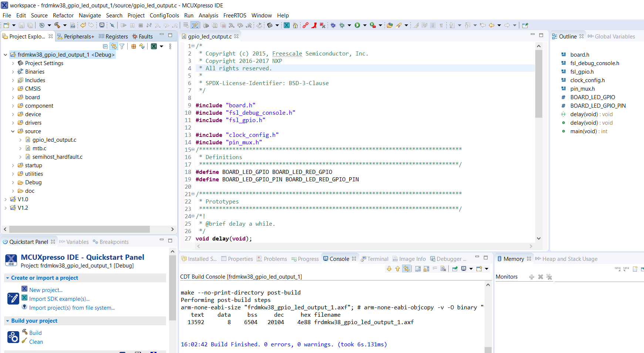The image size is (644, 353).
Task: Click the blue bug Debug icon
Action: pos(333,25)
